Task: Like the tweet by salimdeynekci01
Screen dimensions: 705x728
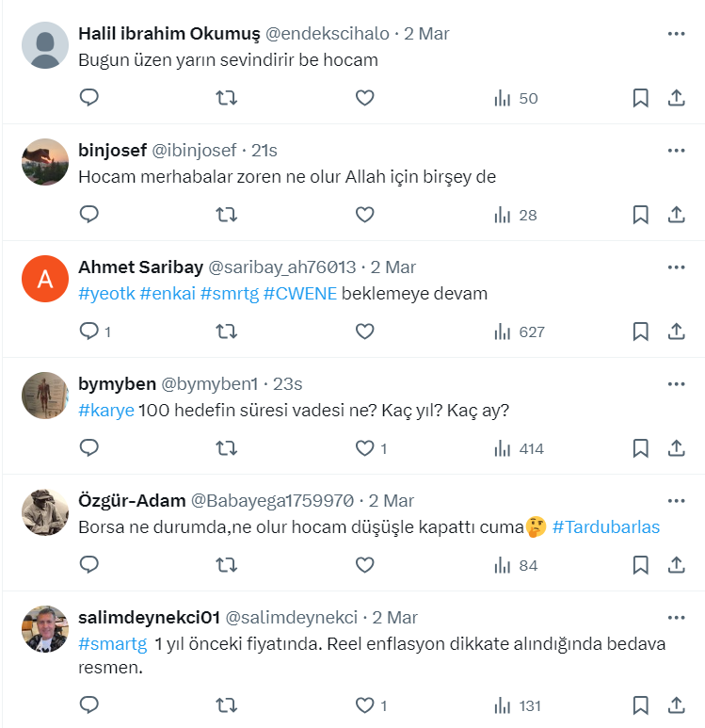Action: click(x=365, y=704)
